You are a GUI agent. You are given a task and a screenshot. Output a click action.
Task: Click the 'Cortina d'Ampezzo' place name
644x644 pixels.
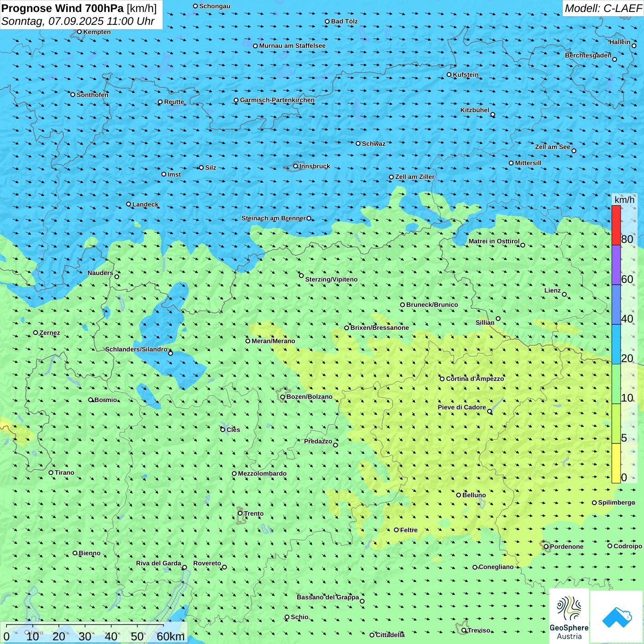pos(475,379)
